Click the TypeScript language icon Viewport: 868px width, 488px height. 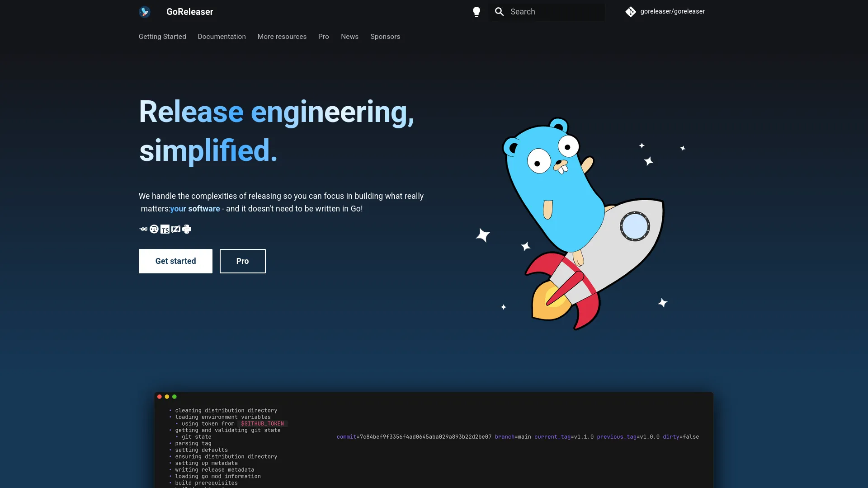click(x=165, y=229)
